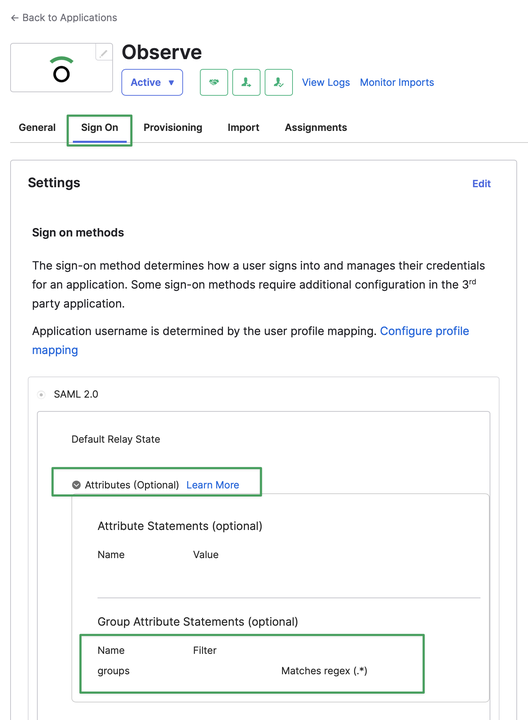Image resolution: width=528 pixels, height=720 pixels.
Task: Collapse the Attributes (Optional) section chevron
Action: point(76,485)
